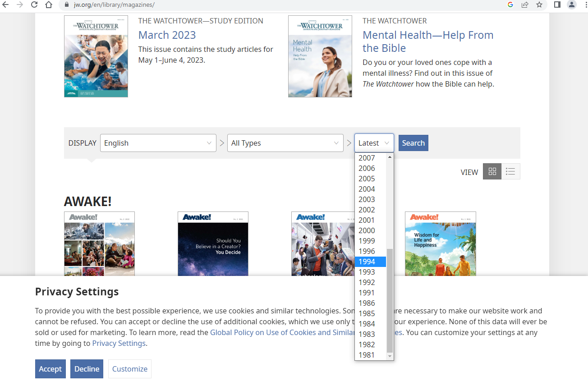Select 1993 in the dropdown list

[x=370, y=272]
